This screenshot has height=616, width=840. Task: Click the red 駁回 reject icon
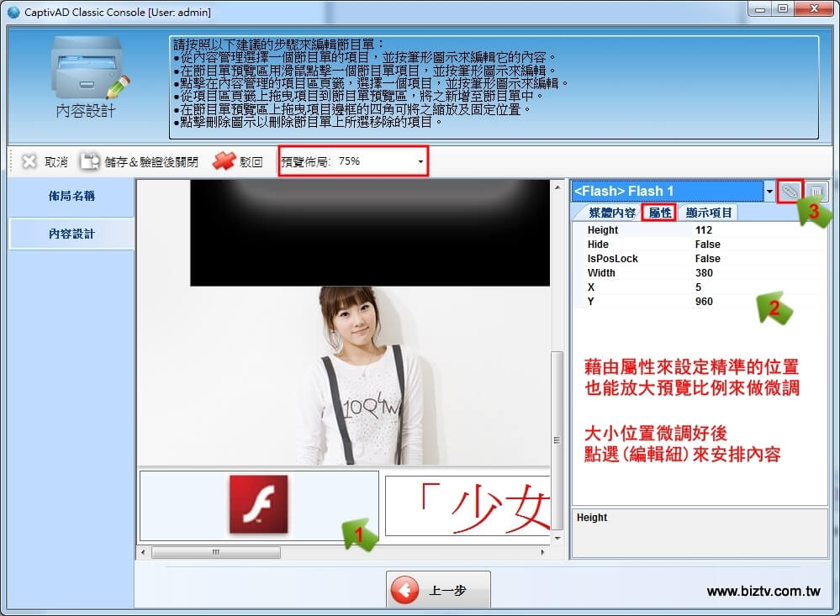coord(224,161)
